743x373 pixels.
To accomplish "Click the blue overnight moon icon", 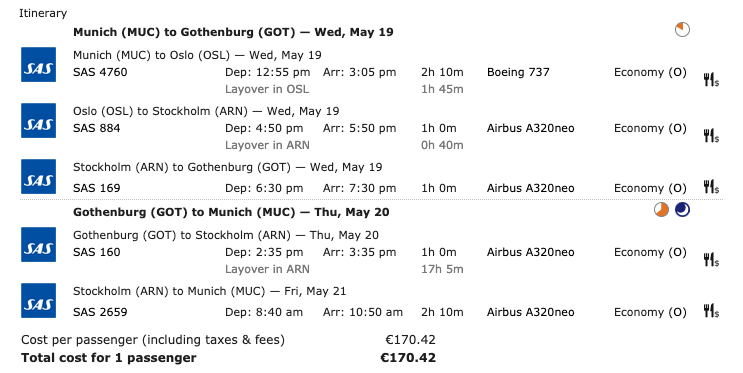I will coord(682,209).
